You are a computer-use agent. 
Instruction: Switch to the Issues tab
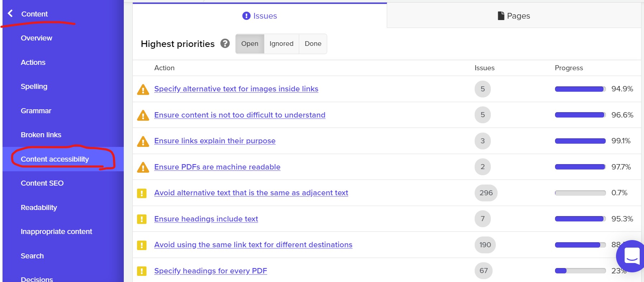tap(260, 16)
